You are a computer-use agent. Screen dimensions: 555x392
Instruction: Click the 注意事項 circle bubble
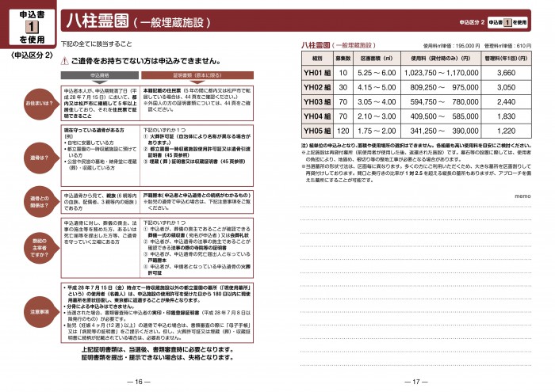(40, 312)
